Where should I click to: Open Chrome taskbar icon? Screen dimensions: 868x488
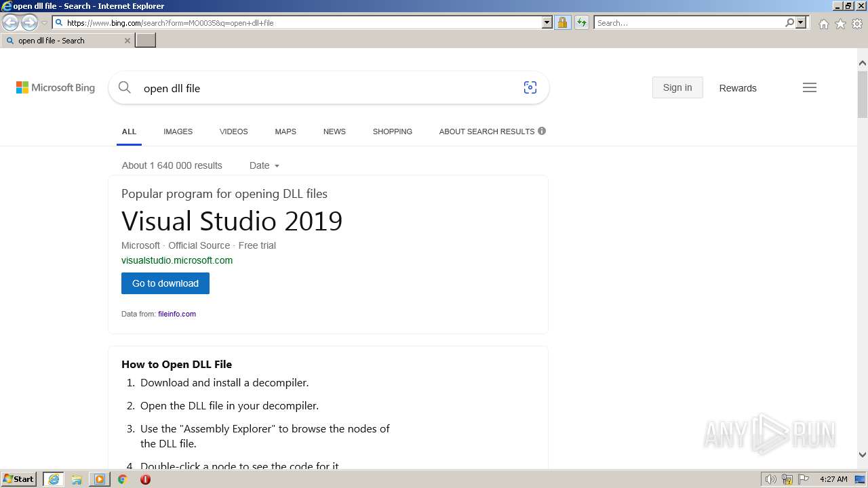tap(123, 479)
